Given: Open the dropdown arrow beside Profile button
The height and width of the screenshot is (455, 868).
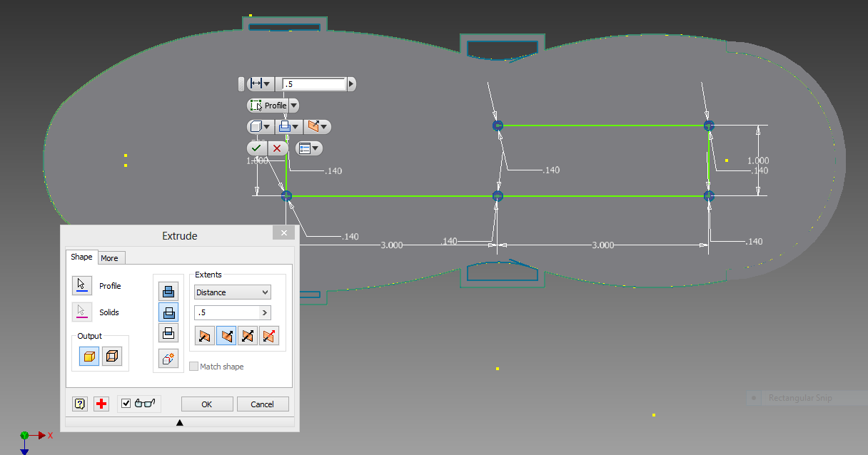Looking at the screenshot, I should [293, 106].
